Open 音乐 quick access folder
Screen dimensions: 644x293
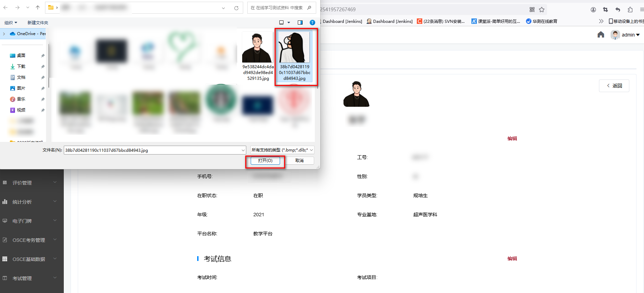coord(21,99)
